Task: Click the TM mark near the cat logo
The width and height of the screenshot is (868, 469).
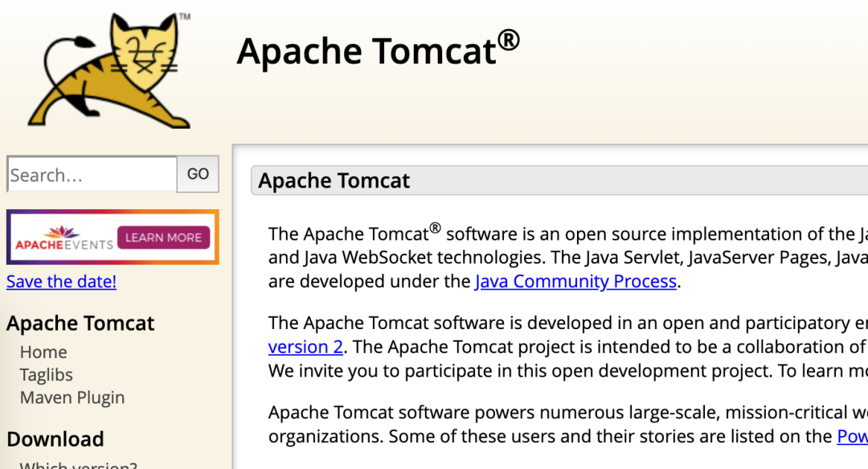Action: pyautogui.click(x=184, y=16)
